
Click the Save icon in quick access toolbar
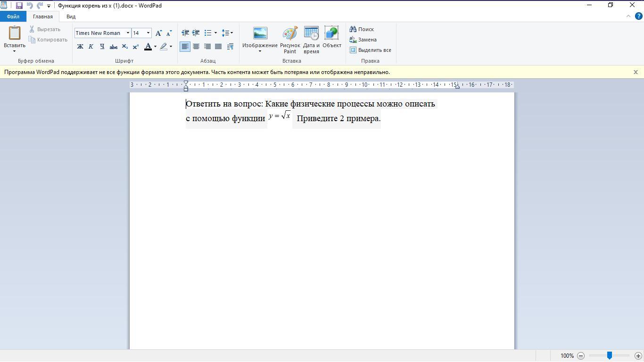19,6
